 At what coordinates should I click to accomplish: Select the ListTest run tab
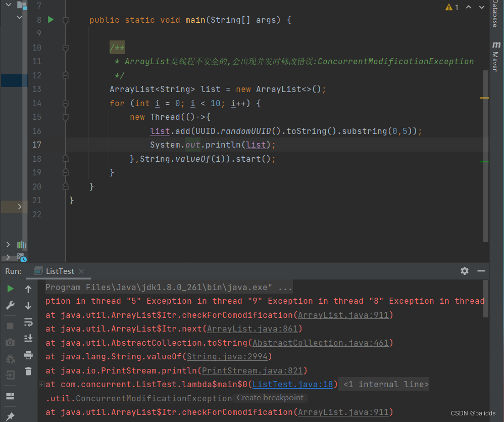[60, 271]
